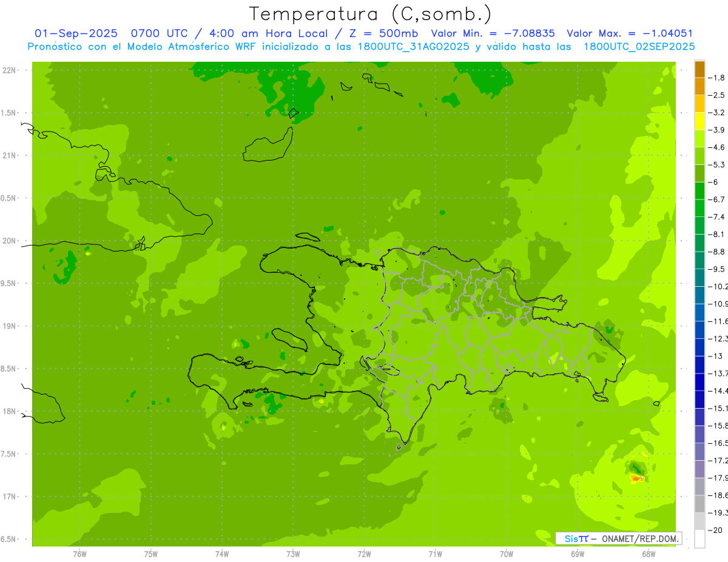Select the '4:00 am Hora Local' text
728x562 pixels.
coord(268,34)
